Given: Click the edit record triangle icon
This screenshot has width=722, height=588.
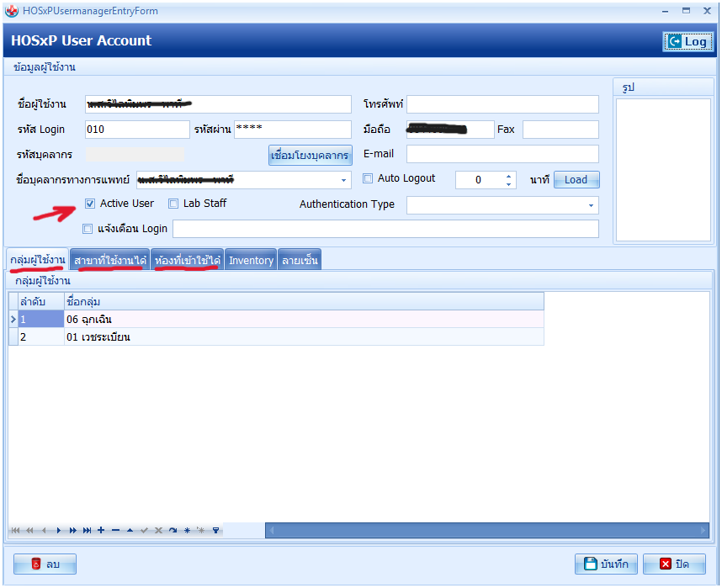Looking at the screenshot, I should point(130,531).
